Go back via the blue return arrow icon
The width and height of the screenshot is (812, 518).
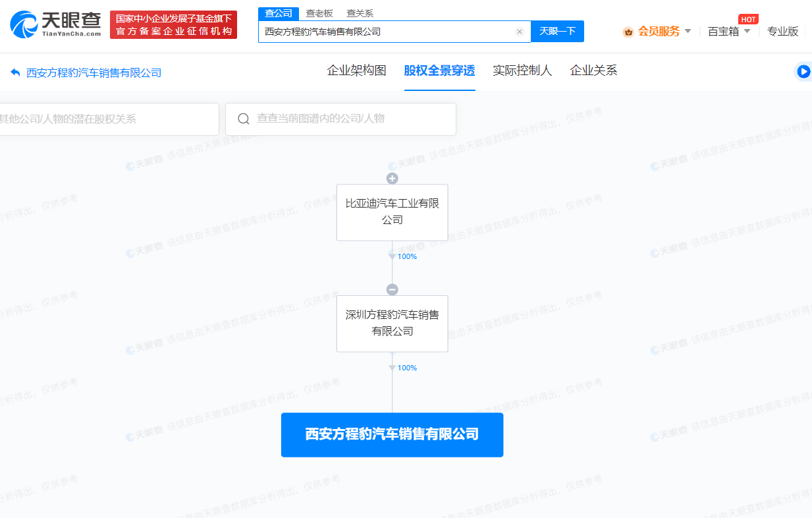[16, 72]
